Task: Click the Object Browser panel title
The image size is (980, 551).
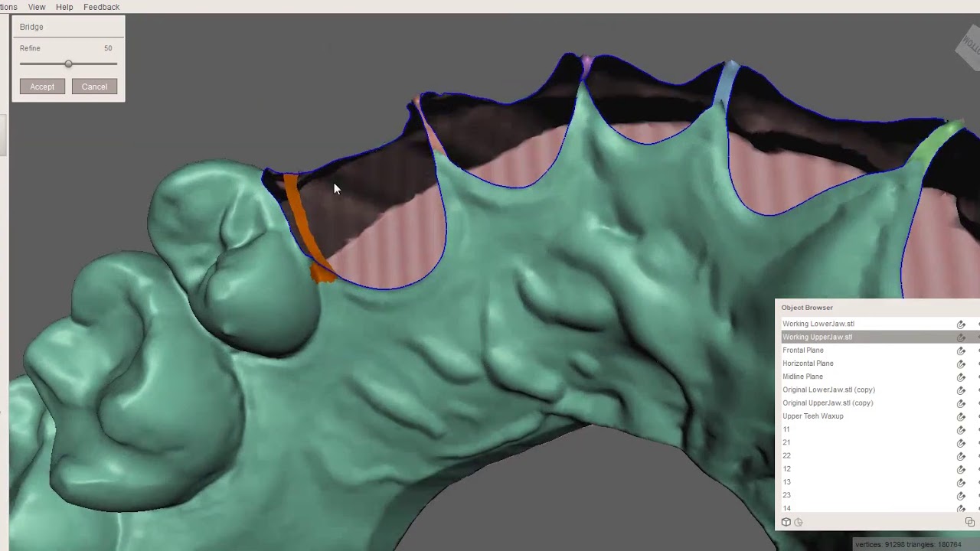Action: (x=807, y=308)
